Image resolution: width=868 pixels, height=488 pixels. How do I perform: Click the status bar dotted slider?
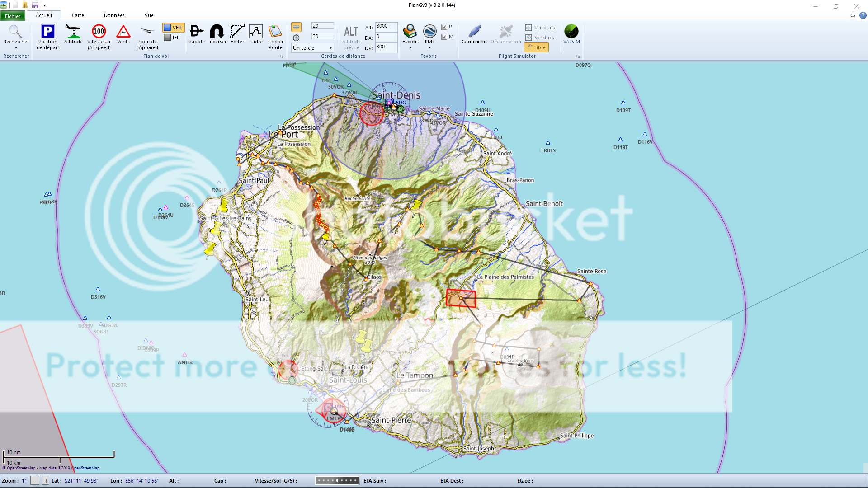[x=337, y=480]
